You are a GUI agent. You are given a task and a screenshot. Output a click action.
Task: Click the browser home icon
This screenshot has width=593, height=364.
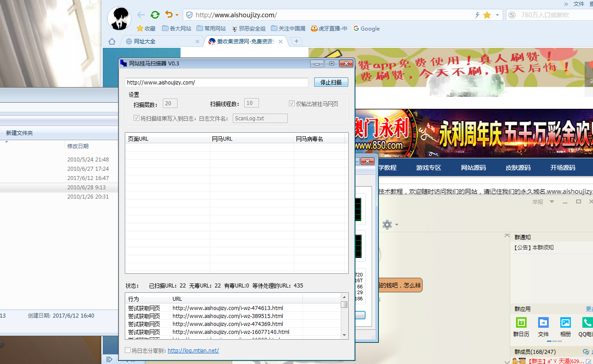(112, 42)
